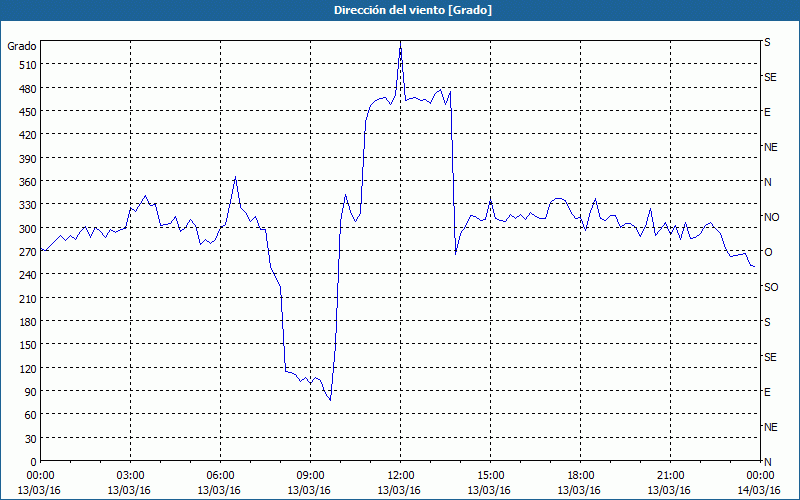The height and width of the screenshot is (500, 800).
Task: Click the 330 degree axis label
Action: (28, 205)
